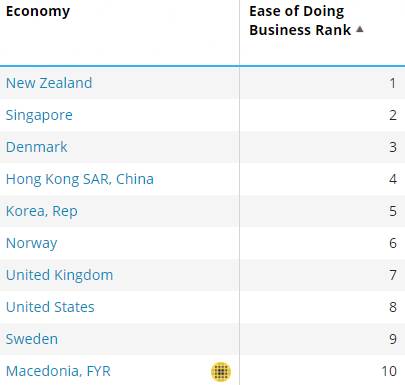The height and width of the screenshot is (385, 405).
Task: Click the sort arrow on Business Rank
Action: (x=360, y=29)
